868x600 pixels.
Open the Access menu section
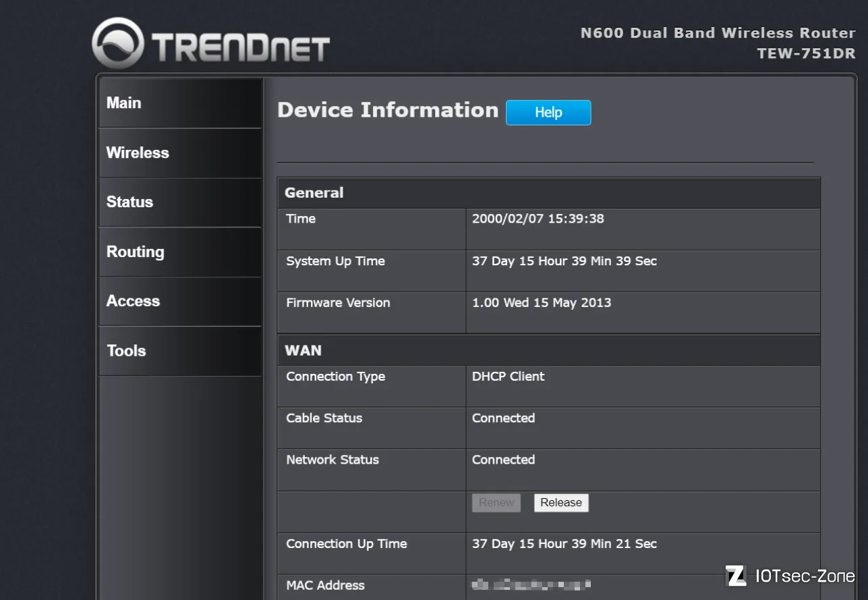180,301
